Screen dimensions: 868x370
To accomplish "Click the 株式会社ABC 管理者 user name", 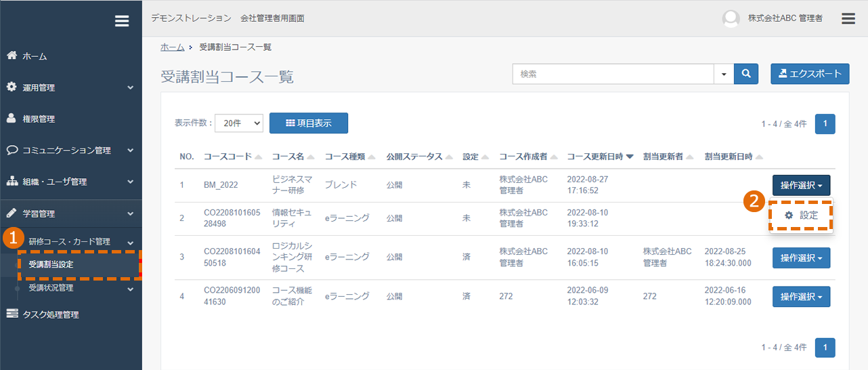I will (785, 19).
